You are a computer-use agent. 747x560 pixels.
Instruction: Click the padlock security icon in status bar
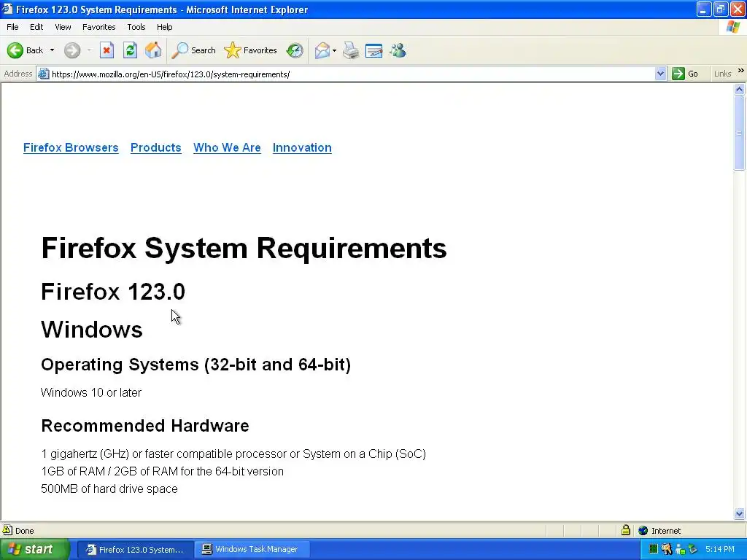(625, 530)
